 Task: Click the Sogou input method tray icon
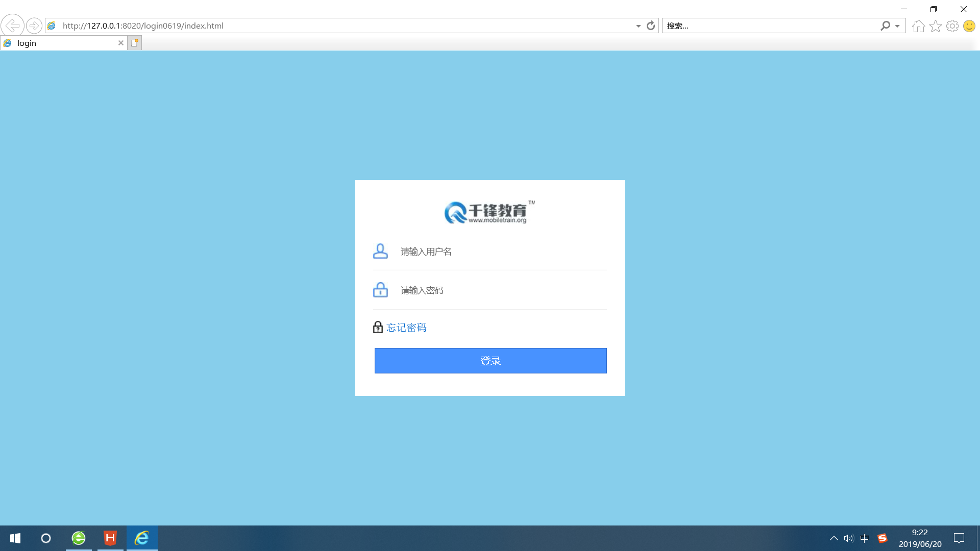pos(883,538)
